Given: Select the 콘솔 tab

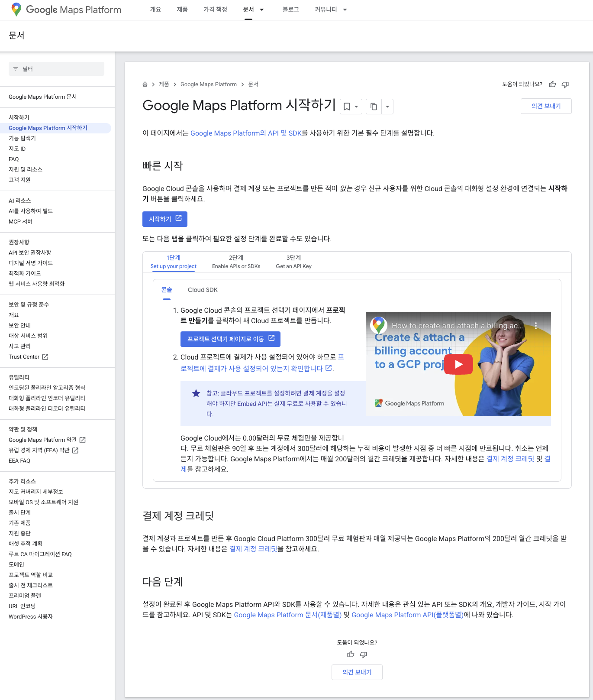Looking at the screenshot, I should click(x=167, y=290).
